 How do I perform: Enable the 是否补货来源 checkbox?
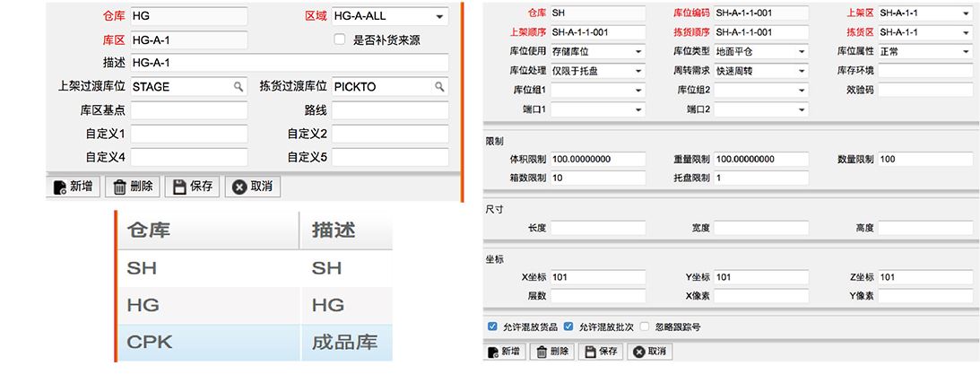coord(340,39)
